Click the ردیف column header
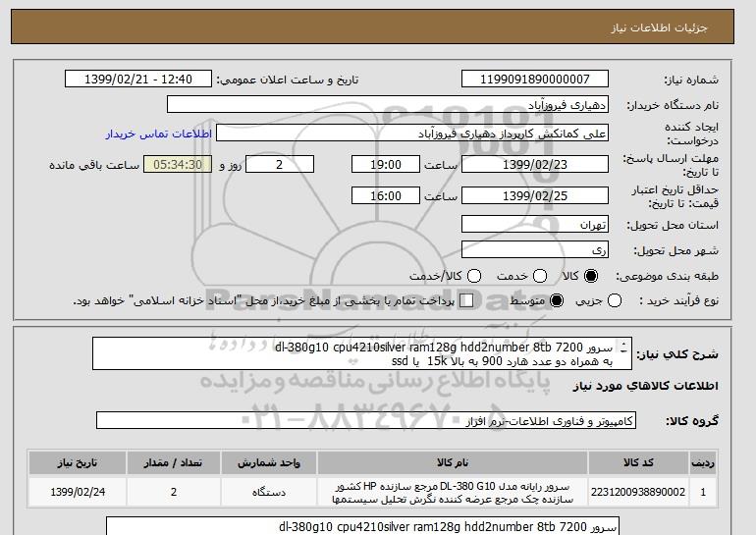756x535 pixels. point(703,462)
